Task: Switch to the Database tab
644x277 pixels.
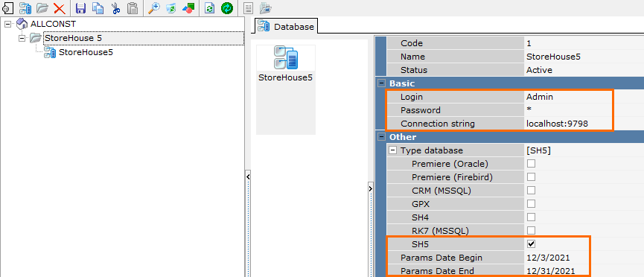Action: (x=286, y=27)
